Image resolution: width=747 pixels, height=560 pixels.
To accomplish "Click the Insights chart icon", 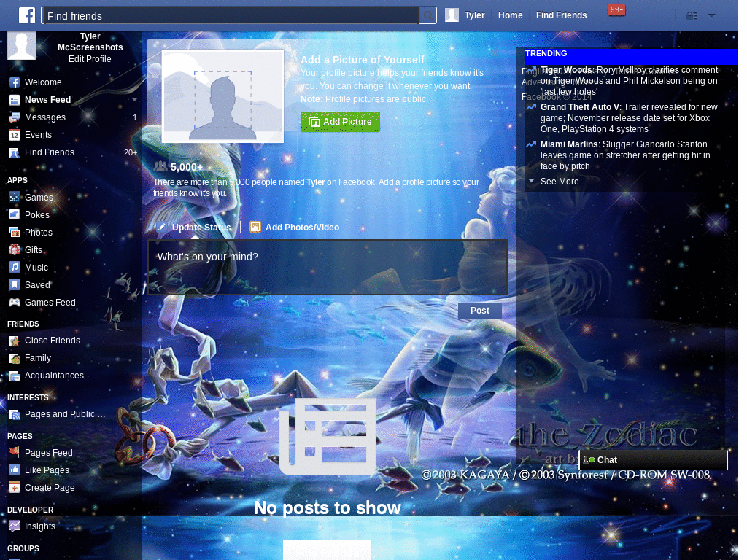I will pos(15,526).
